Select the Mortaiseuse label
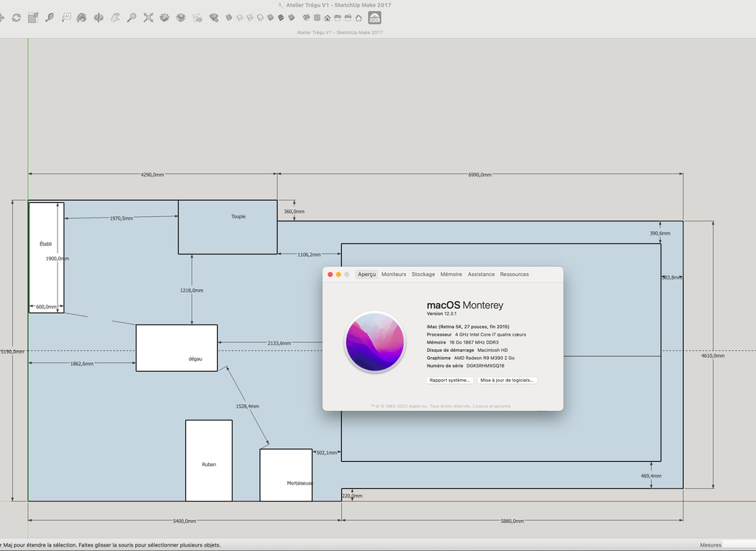The width and height of the screenshot is (756, 551). pos(300,483)
